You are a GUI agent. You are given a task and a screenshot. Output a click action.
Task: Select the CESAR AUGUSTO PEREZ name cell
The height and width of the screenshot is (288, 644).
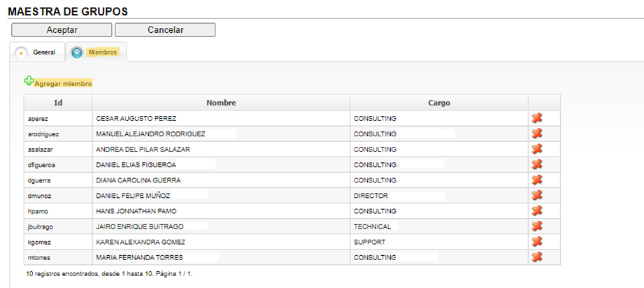222,119
